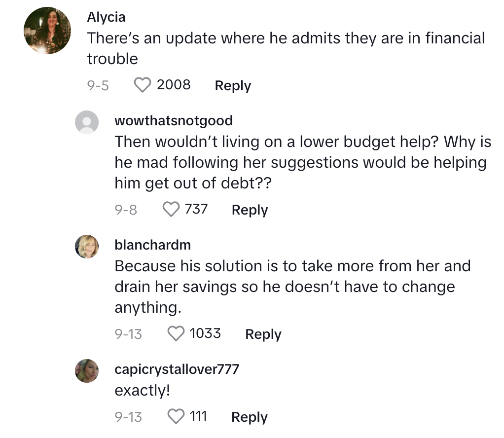Reply to blanchardm's comment

click(x=263, y=334)
